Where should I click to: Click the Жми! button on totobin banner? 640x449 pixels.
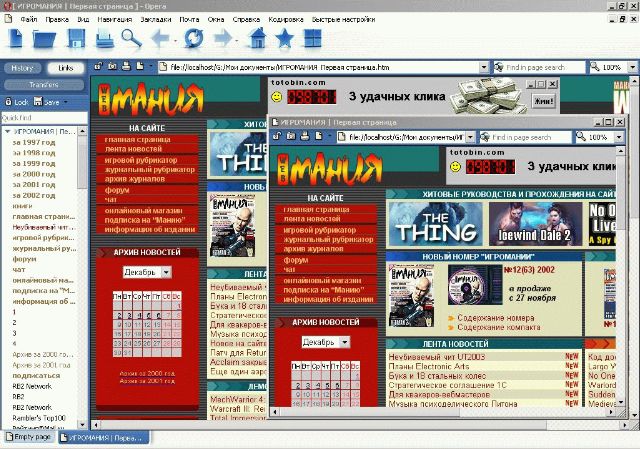544,100
